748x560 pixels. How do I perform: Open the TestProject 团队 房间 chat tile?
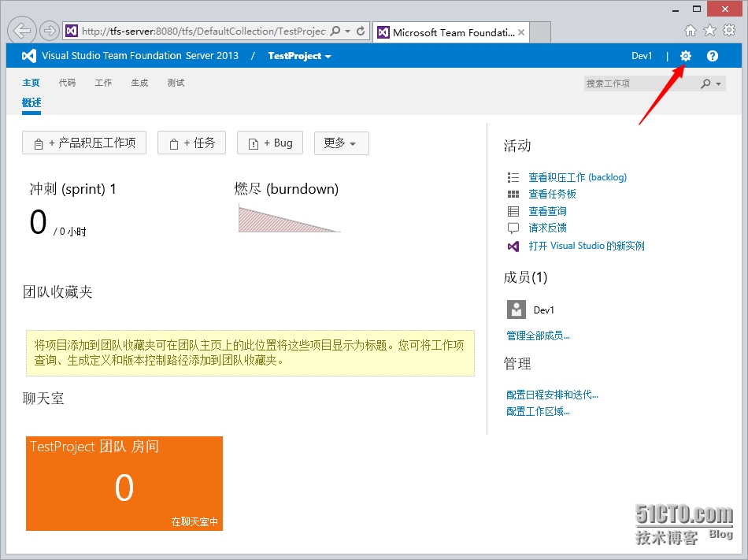pos(124,483)
